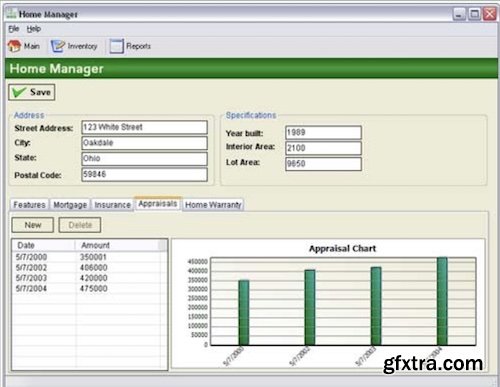Click the amount 350001
500x387 pixels.
point(93,257)
